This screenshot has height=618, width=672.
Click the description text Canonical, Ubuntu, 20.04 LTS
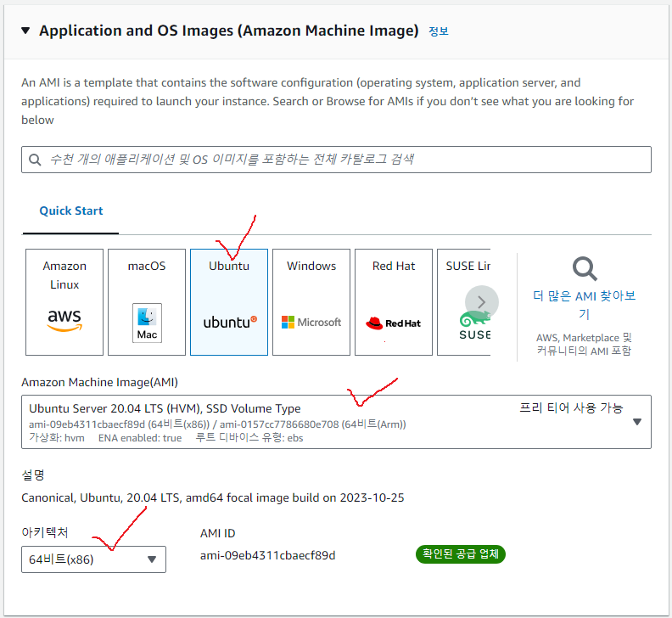click(x=213, y=497)
